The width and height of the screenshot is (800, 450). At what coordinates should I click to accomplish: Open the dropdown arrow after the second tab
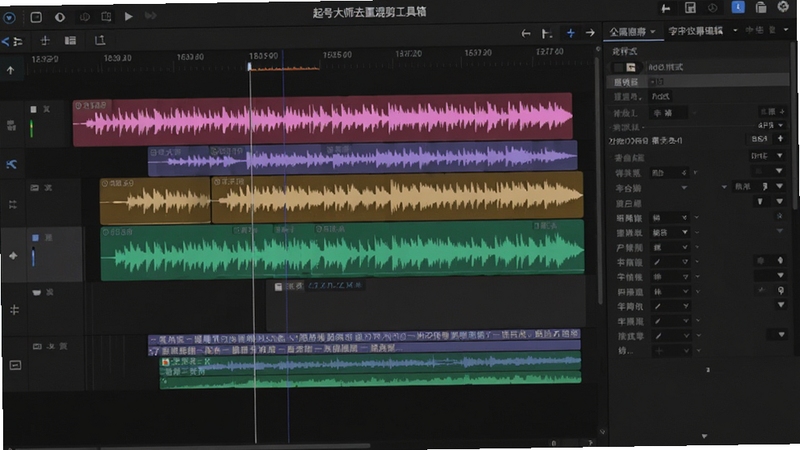(735, 31)
